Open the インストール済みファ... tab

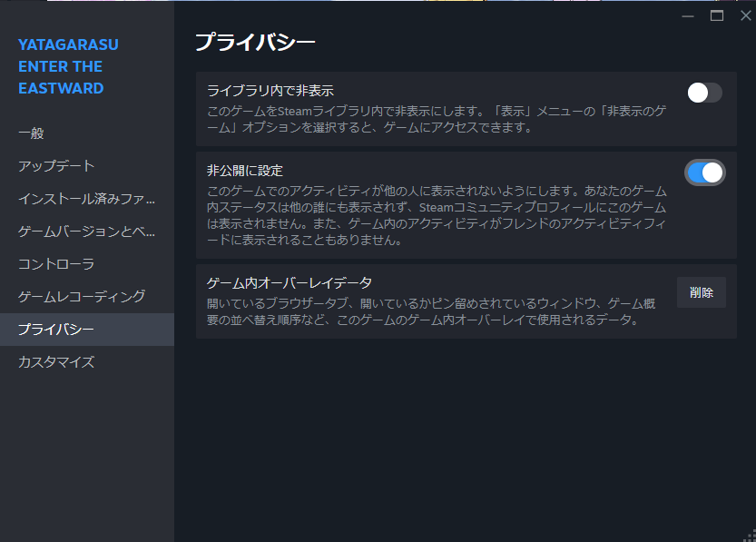[x=87, y=199]
